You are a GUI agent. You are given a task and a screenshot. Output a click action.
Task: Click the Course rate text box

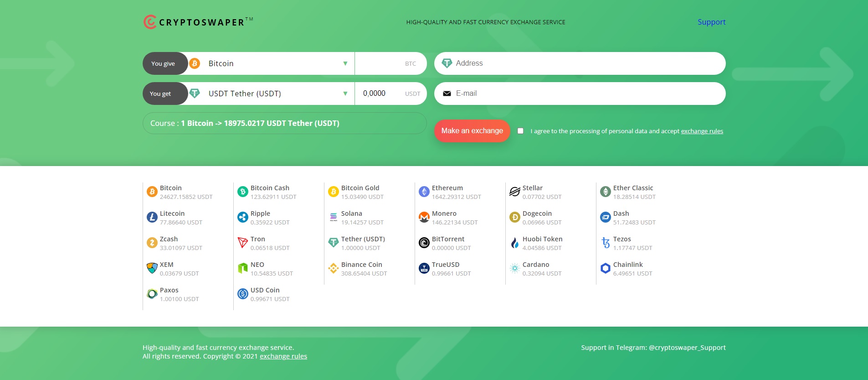pyautogui.click(x=285, y=123)
